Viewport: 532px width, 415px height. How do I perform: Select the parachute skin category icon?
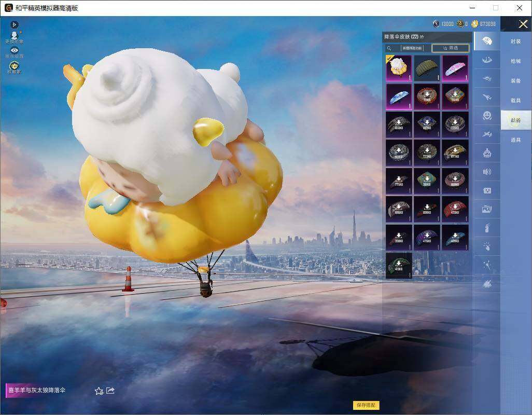tap(487, 41)
